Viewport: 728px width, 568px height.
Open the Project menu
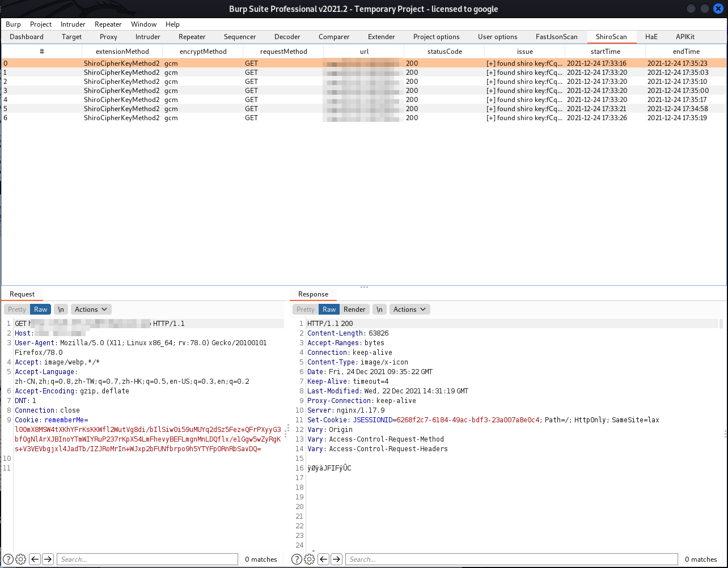[x=41, y=24]
